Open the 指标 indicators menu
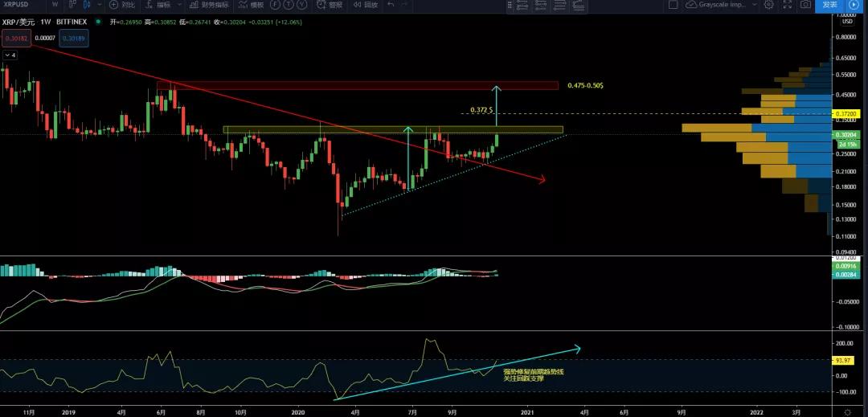 tap(159, 5)
